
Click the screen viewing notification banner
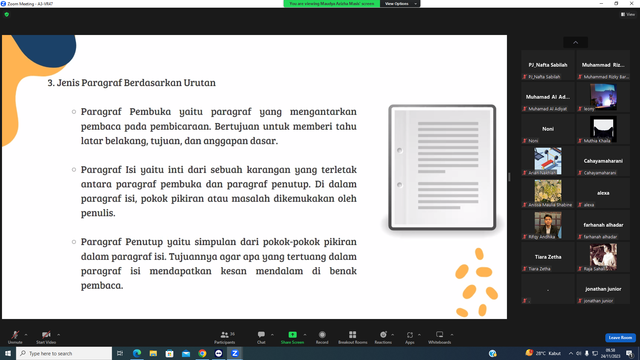point(331,4)
